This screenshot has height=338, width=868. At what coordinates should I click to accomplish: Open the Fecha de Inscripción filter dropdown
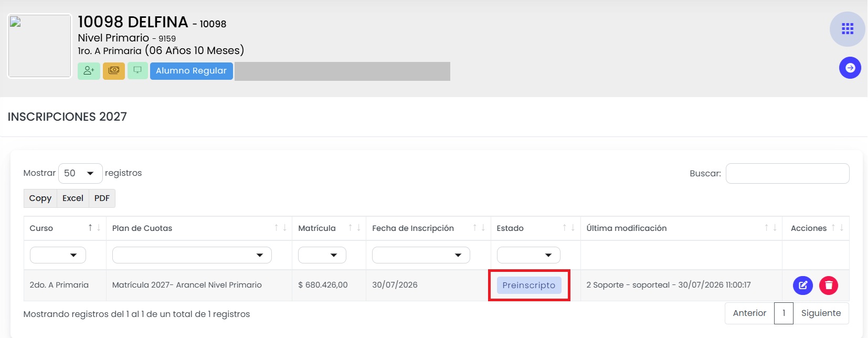point(421,255)
